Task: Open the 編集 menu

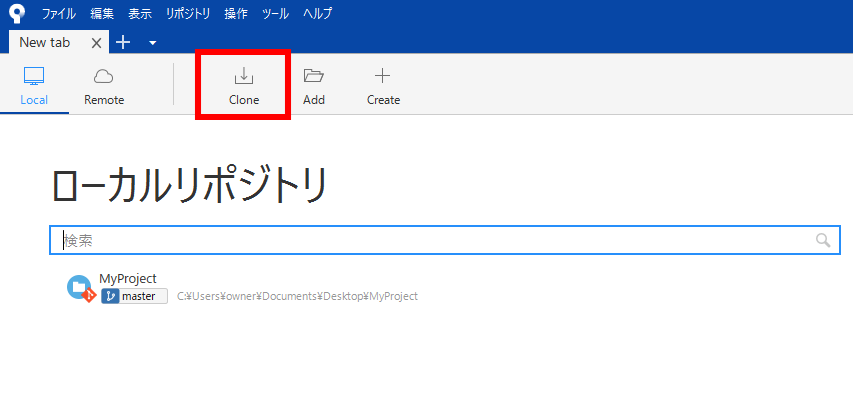Action: point(102,14)
